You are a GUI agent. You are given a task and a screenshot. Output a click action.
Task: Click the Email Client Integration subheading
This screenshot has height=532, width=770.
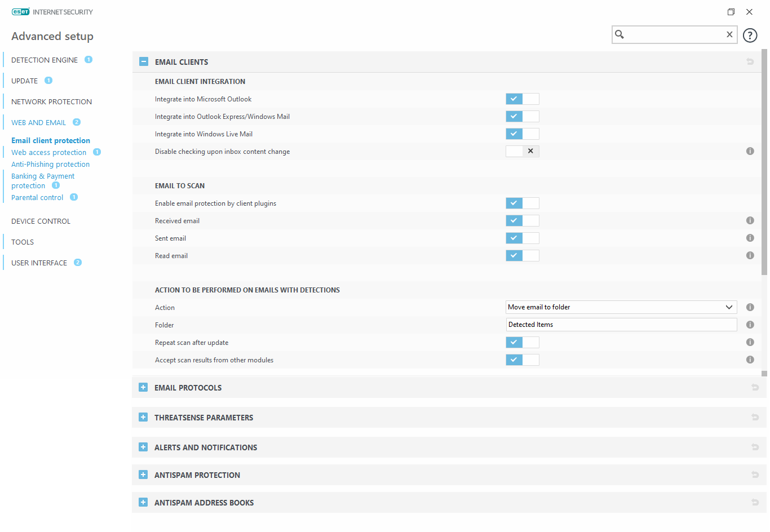tap(200, 81)
